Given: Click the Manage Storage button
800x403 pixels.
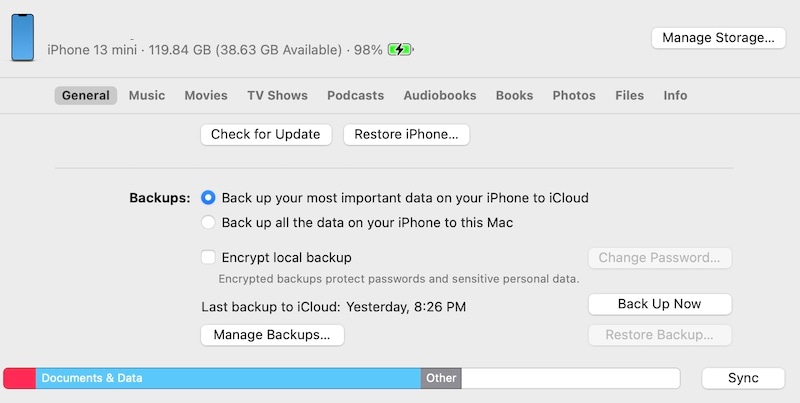Looking at the screenshot, I should [718, 38].
